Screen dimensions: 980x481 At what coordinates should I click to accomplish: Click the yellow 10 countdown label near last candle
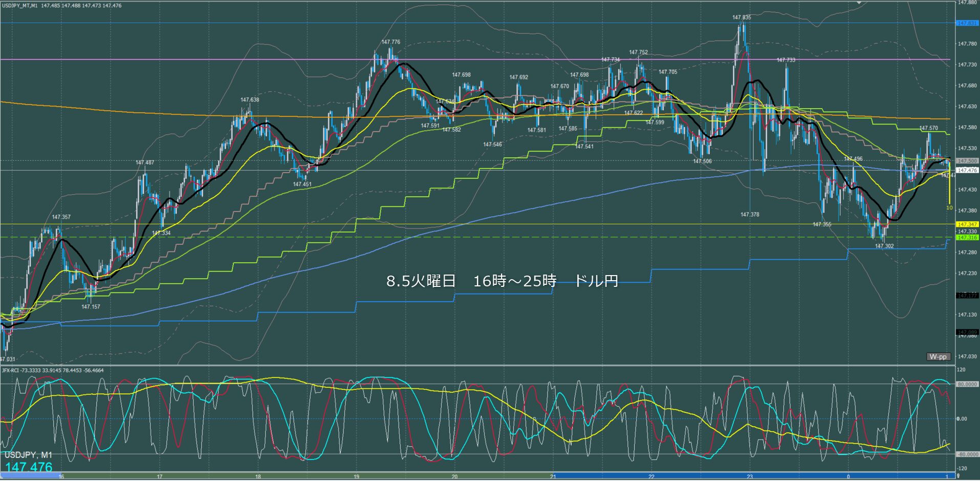949,208
